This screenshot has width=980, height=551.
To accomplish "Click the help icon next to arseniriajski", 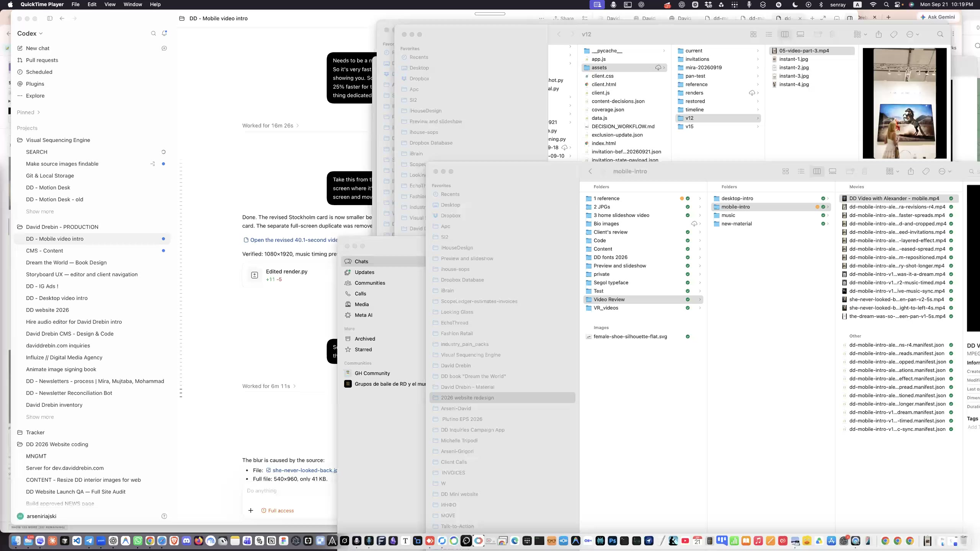I will (164, 516).
